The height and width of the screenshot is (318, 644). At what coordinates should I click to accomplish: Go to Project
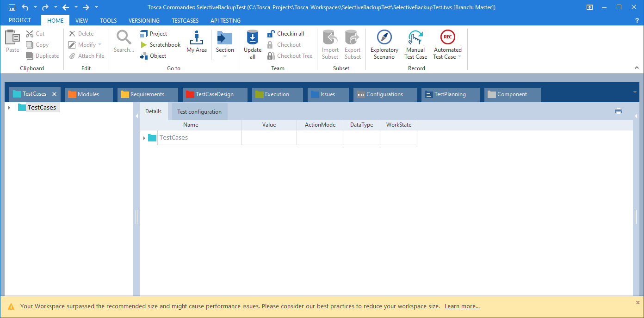click(x=154, y=34)
